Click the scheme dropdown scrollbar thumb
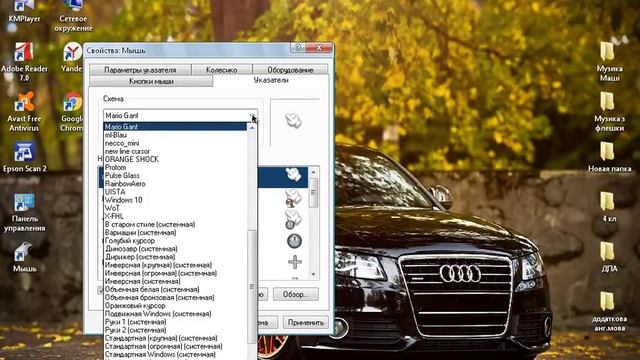Viewport: 640px width, 360px height. coord(252,287)
